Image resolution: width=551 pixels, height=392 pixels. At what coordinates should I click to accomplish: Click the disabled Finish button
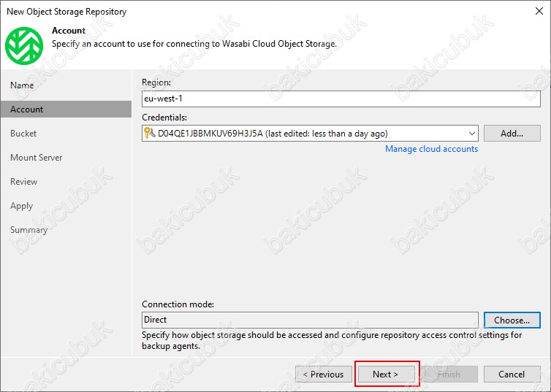click(449, 374)
